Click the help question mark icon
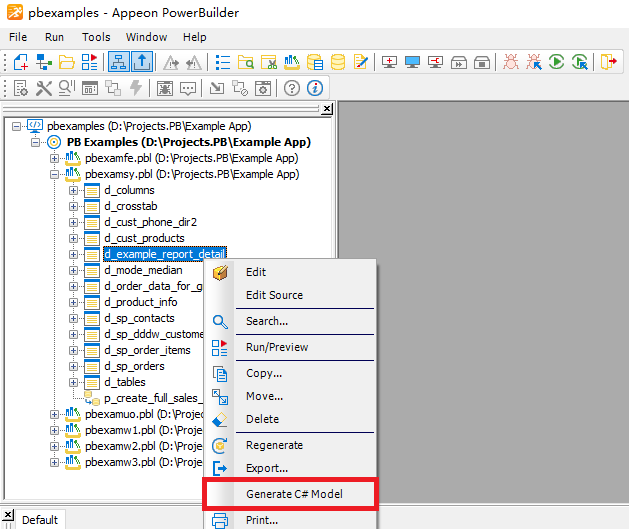This screenshot has width=629, height=529. point(292,88)
